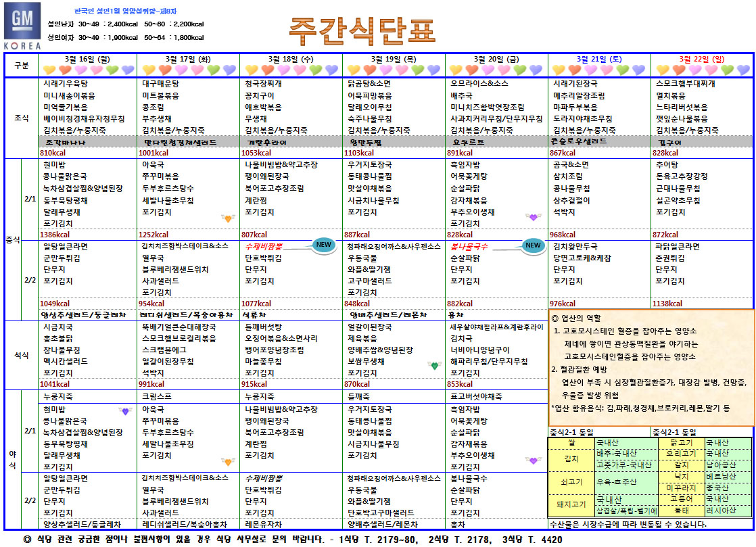Select the 석식 row label

[22, 354]
